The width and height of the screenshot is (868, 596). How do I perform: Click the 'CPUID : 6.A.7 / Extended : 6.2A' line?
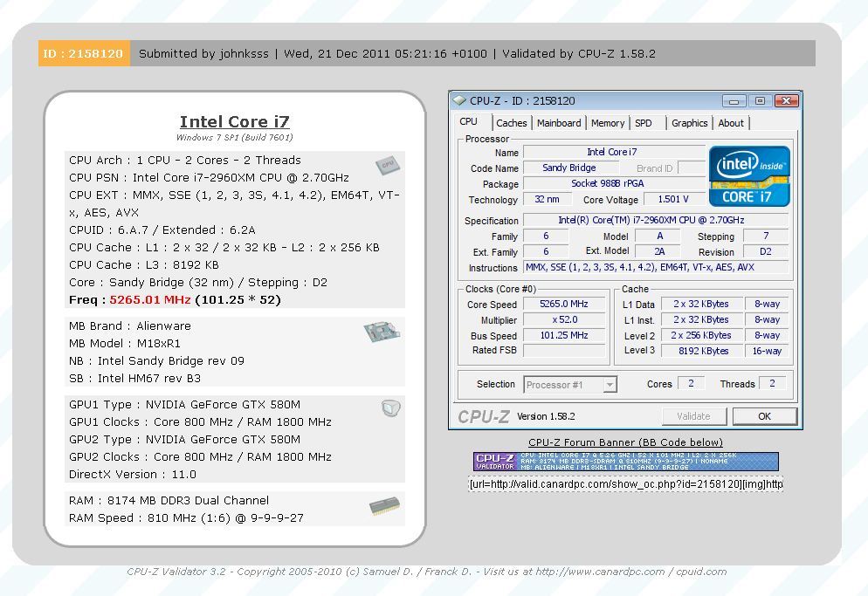tap(162, 230)
